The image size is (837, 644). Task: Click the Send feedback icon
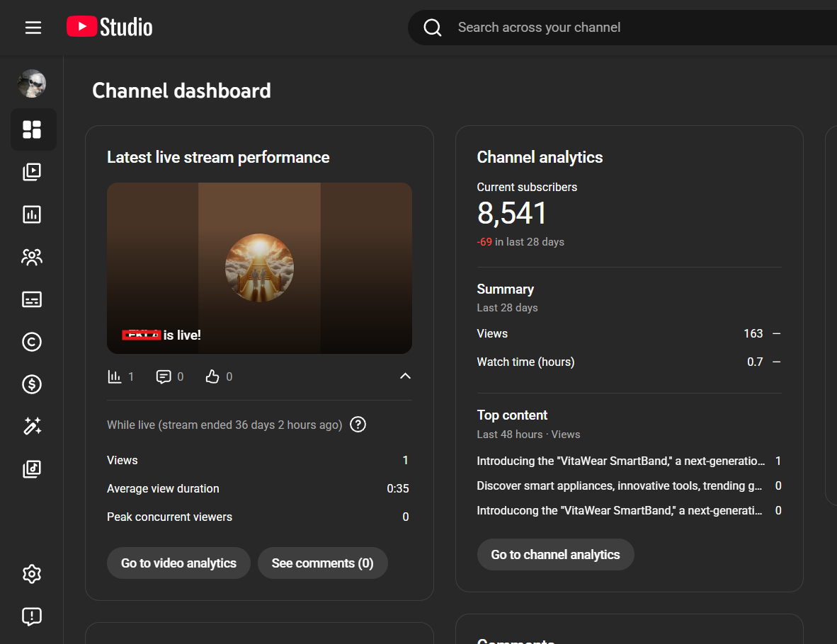point(32,616)
